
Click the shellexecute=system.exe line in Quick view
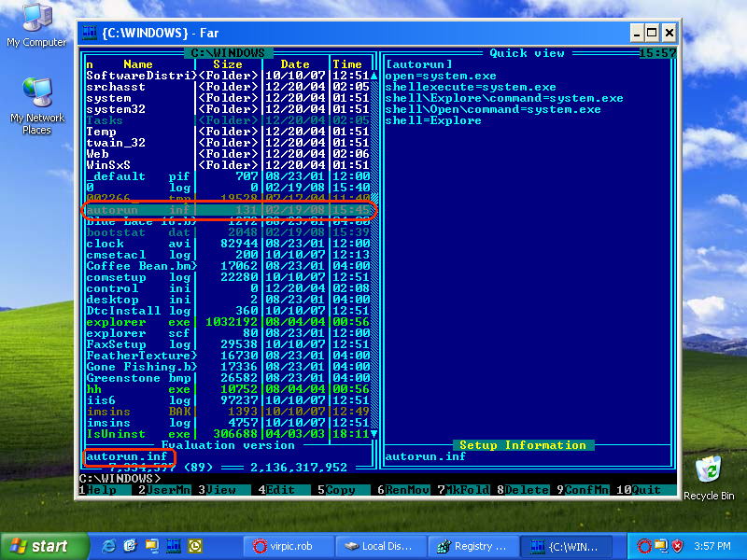pyautogui.click(x=471, y=87)
